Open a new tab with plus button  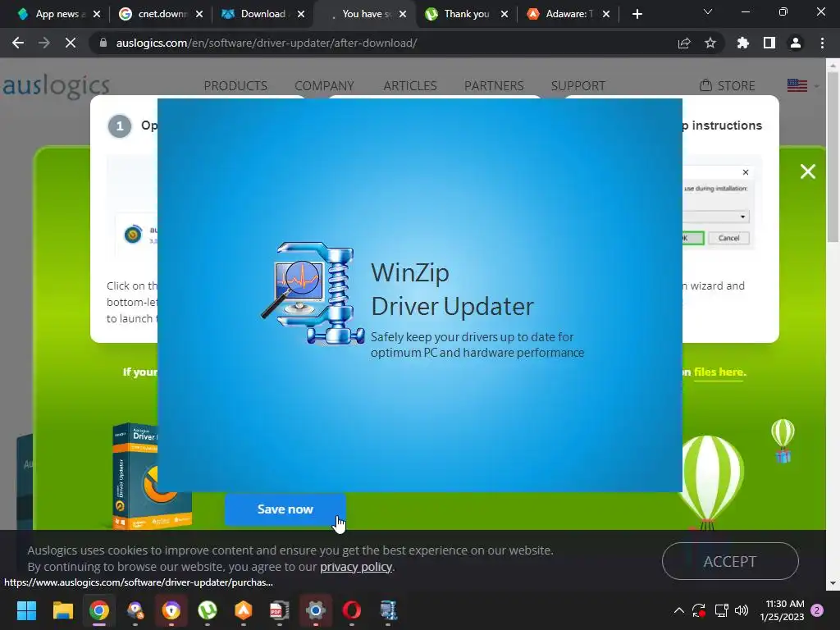click(x=637, y=14)
